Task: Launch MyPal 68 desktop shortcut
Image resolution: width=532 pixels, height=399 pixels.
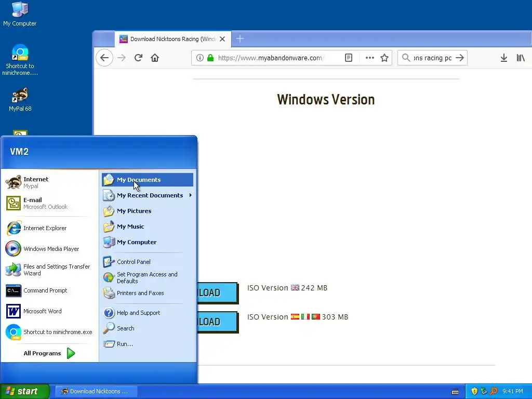Action: 20,100
